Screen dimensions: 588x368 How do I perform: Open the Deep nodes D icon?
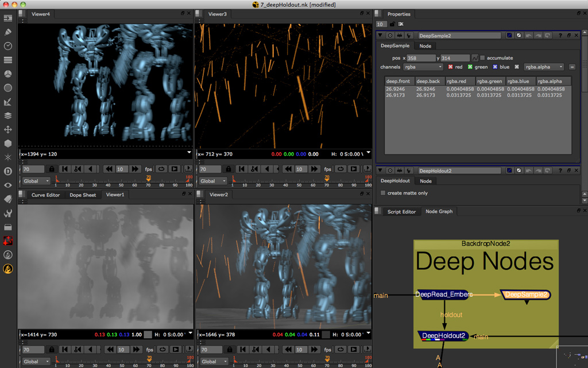(x=8, y=171)
